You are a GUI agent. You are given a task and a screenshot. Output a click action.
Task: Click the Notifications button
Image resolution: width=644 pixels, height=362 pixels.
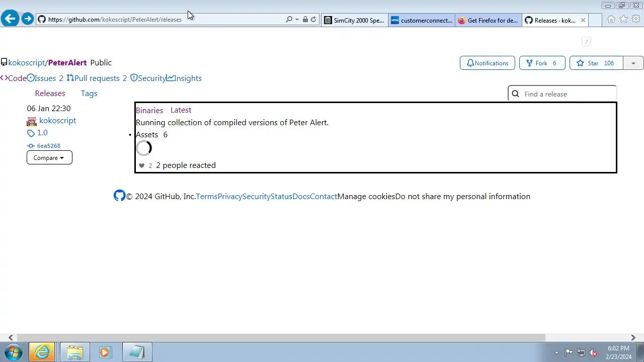[x=487, y=63]
